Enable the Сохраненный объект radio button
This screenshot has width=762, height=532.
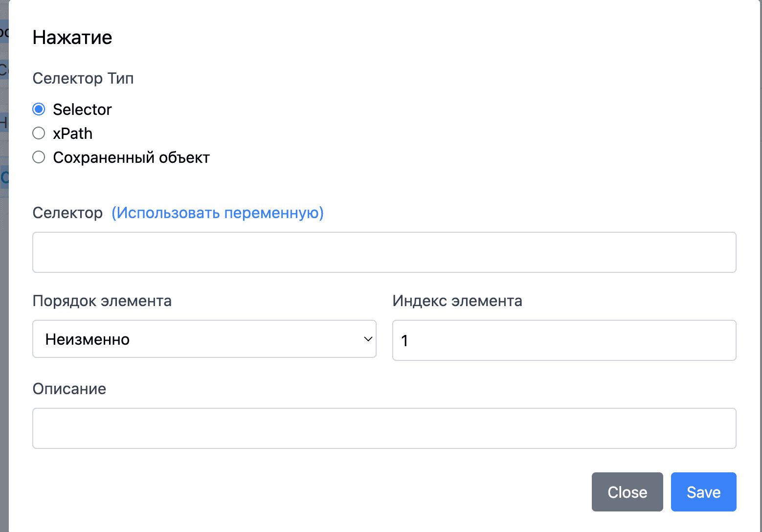39,157
